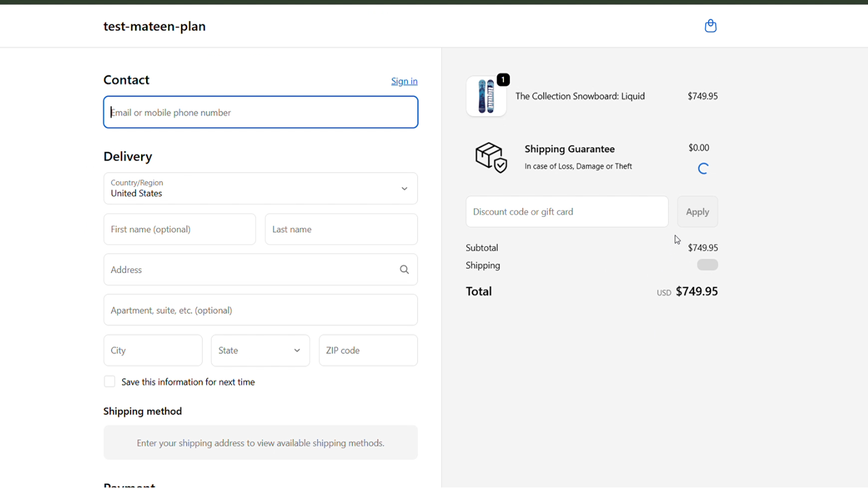Click the Discount code or gift card field
The height and width of the screenshot is (488, 868).
click(x=567, y=212)
